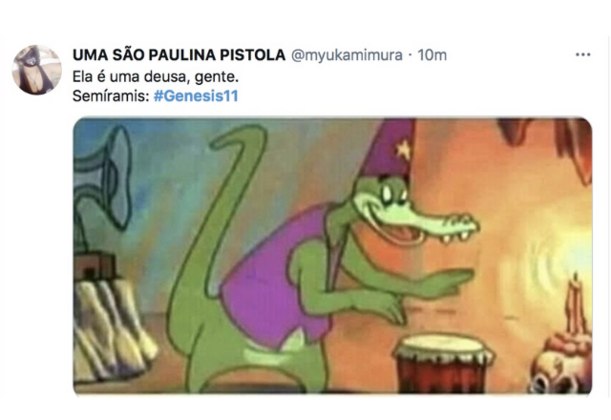Click the text 'Ela é uma deusa, gente.'
The image size is (611, 420).
point(155,77)
